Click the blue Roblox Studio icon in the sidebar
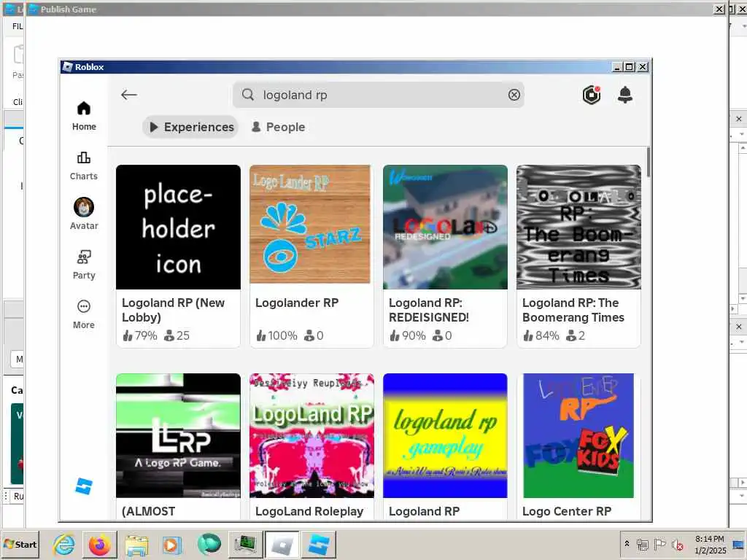747x560 pixels. click(x=84, y=486)
